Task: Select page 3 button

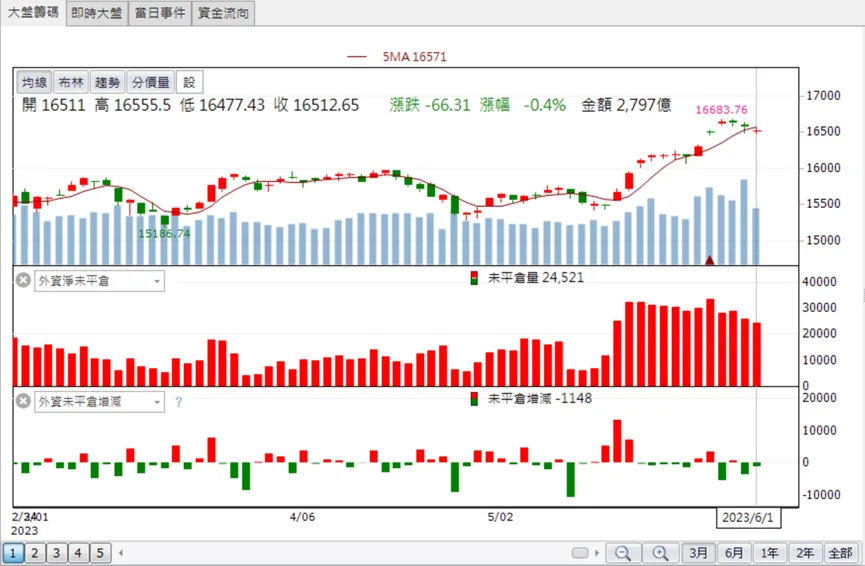Action: pyautogui.click(x=56, y=553)
